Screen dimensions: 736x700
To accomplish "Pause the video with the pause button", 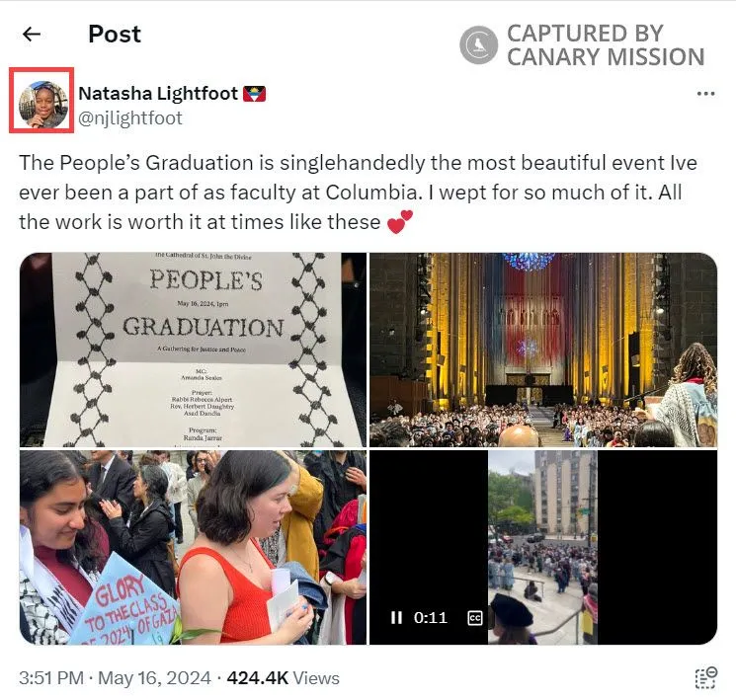I will [x=396, y=617].
